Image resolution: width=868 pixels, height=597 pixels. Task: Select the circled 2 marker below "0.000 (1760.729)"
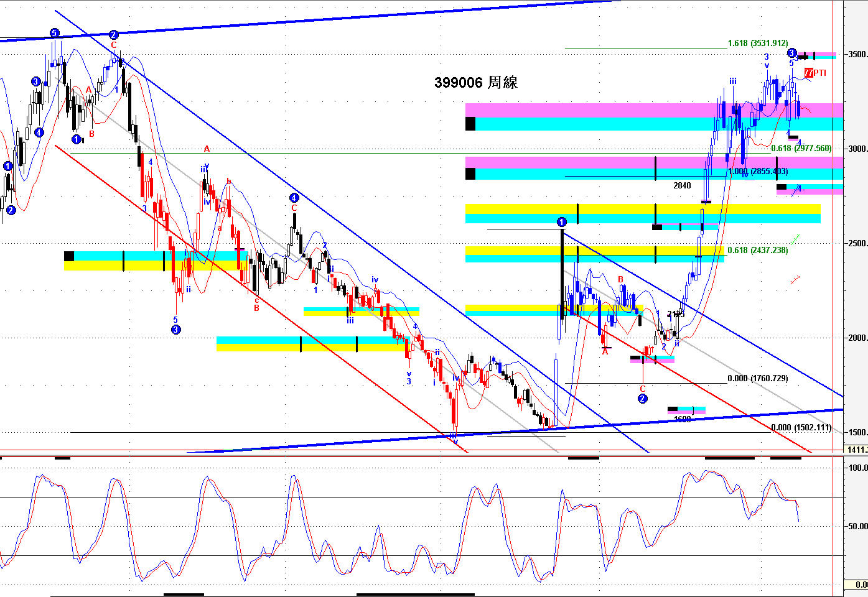pos(643,399)
